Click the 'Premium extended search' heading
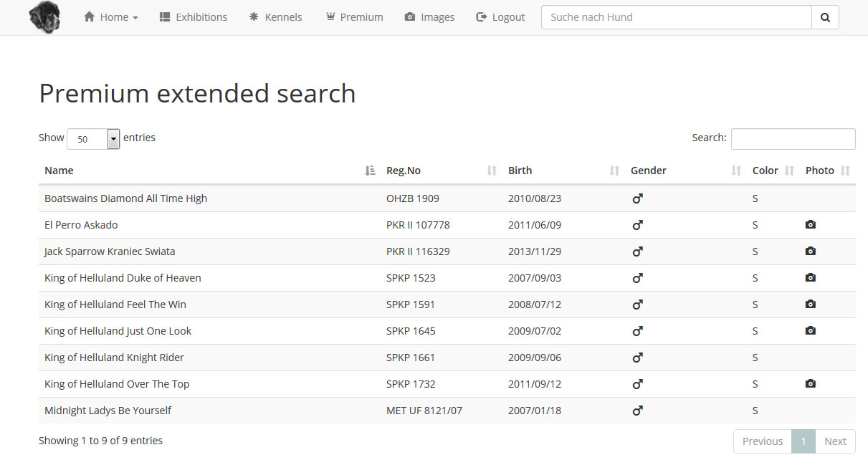868x465 pixels. [x=197, y=94]
